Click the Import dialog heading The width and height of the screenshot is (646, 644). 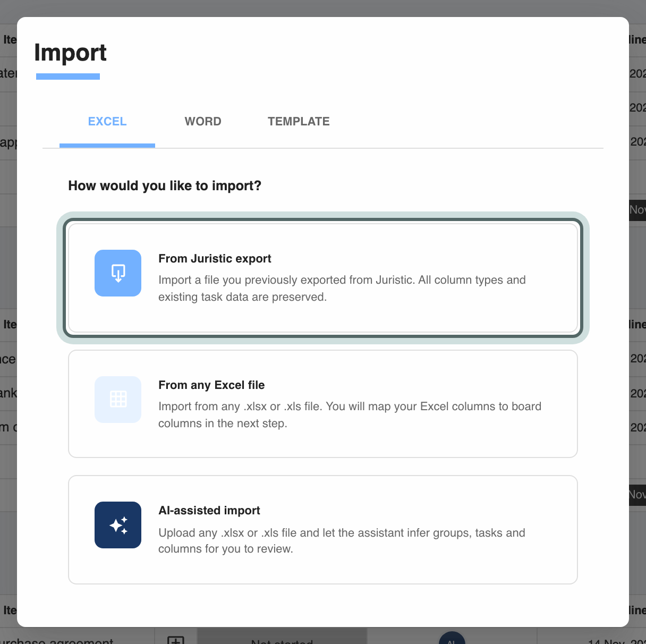(71, 53)
